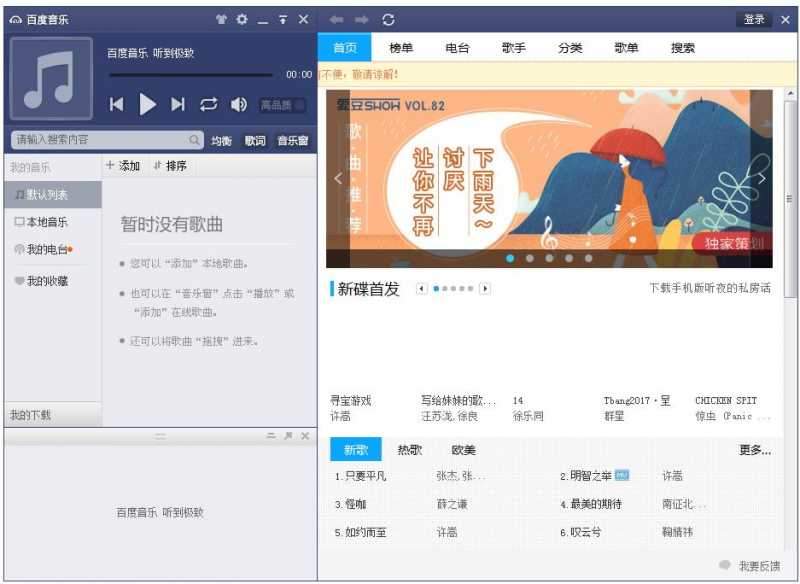Open the settings gear icon
The width and height of the screenshot is (800, 584).
point(241,18)
